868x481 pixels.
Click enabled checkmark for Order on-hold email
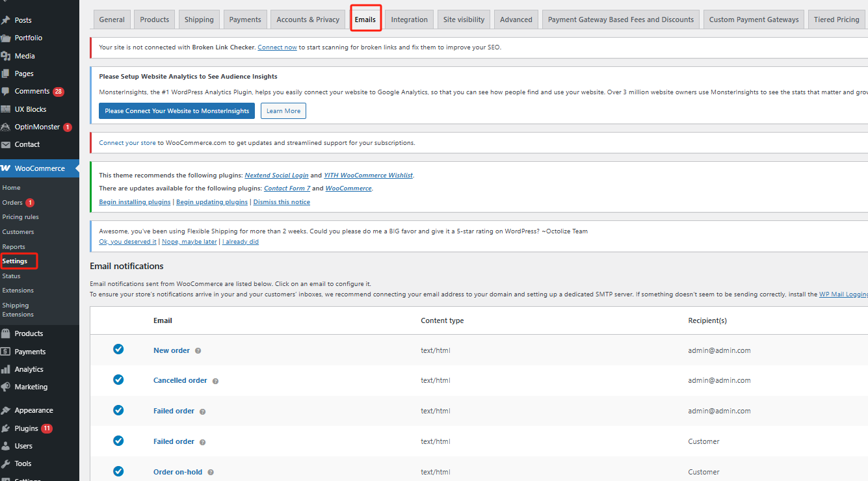[x=118, y=471]
